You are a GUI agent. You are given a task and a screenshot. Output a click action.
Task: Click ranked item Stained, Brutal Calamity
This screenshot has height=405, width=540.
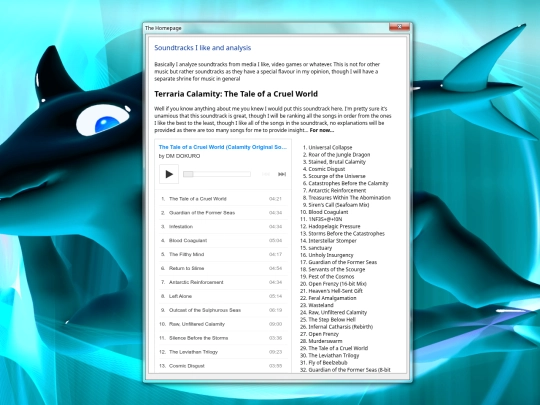coord(337,162)
